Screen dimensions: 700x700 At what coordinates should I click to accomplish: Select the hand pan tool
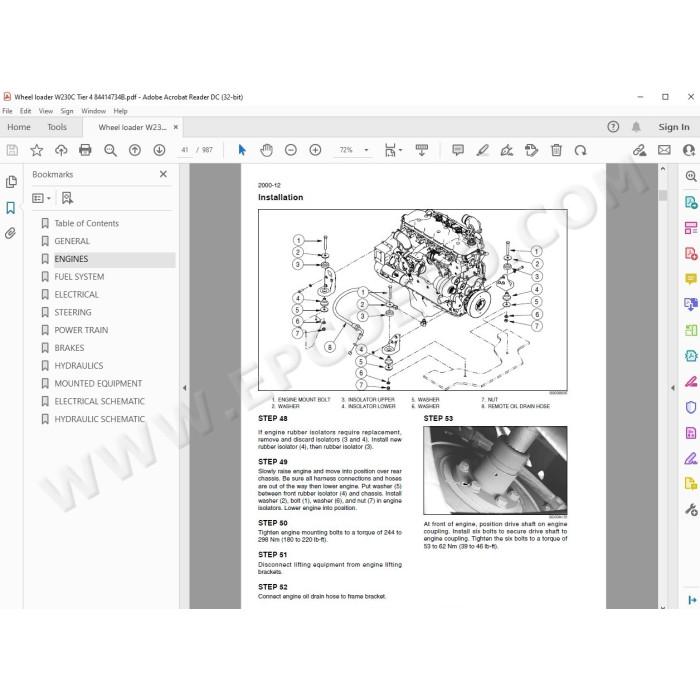click(267, 150)
